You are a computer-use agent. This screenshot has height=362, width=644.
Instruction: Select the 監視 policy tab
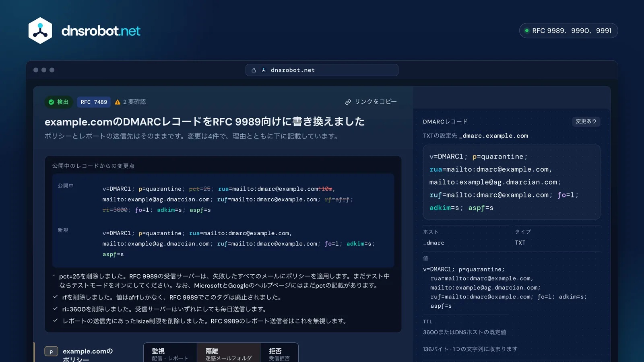(170, 354)
